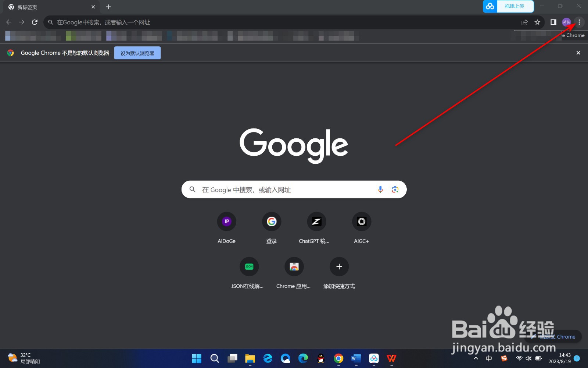Reload the page
This screenshot has height=368, width=588.
click(x=35, y=22)
